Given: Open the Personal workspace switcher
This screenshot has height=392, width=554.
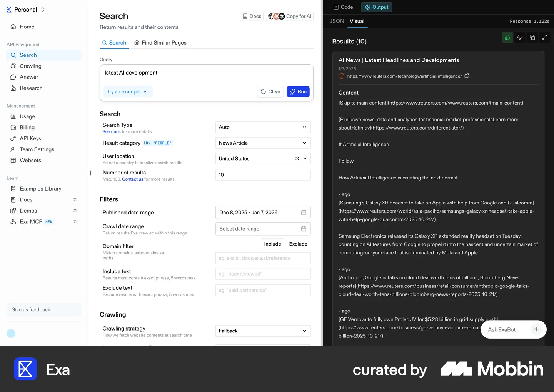Looking at the screenshot, I should pyautogui.click(x=25, y=10).
